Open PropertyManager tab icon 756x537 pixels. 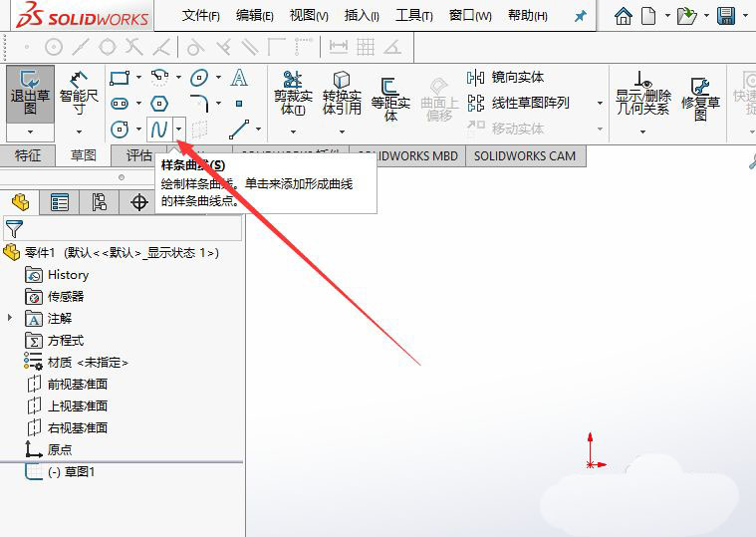point(60,202)
